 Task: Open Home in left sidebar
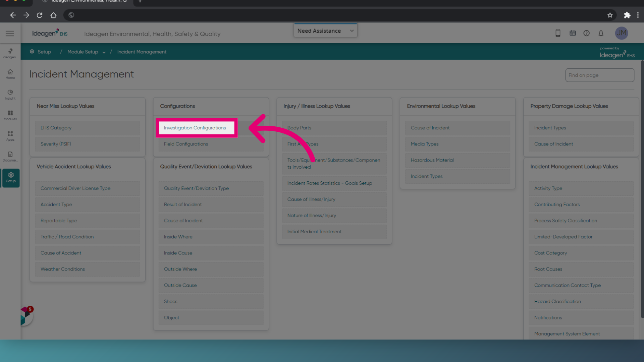click(10, 74)
